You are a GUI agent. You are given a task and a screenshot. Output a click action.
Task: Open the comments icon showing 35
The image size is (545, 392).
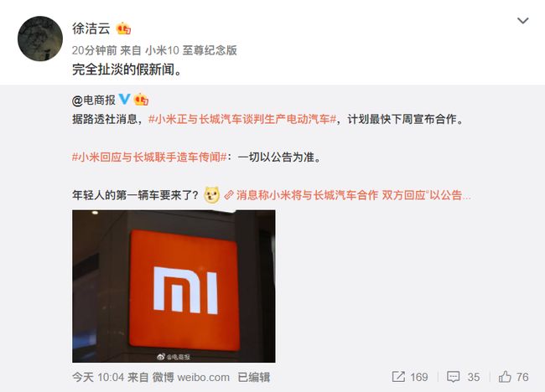(x=454, y=377)
